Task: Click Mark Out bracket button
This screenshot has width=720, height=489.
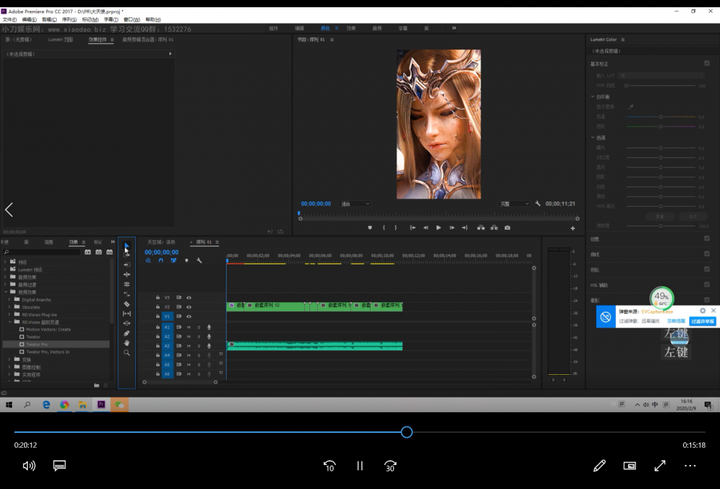Action: [x=396, y=228]
